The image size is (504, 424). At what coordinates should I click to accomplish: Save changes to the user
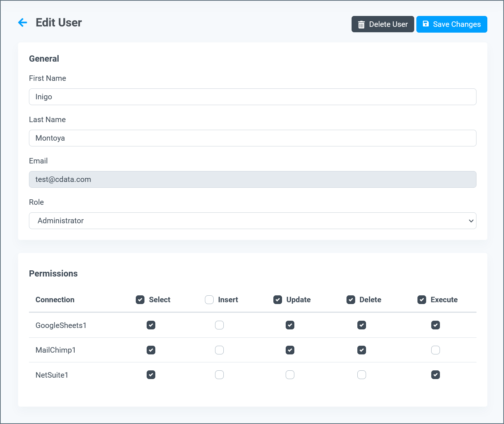click(x=451, y=24)
